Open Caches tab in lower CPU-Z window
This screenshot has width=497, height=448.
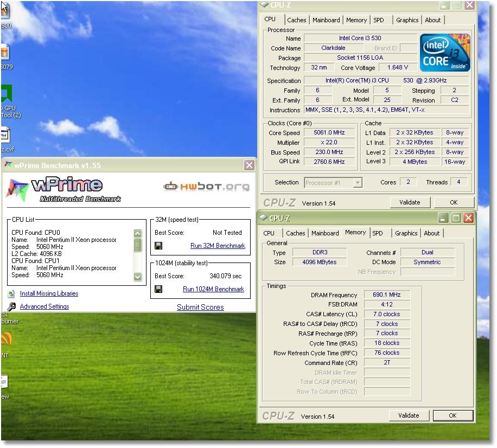point(295,233)
